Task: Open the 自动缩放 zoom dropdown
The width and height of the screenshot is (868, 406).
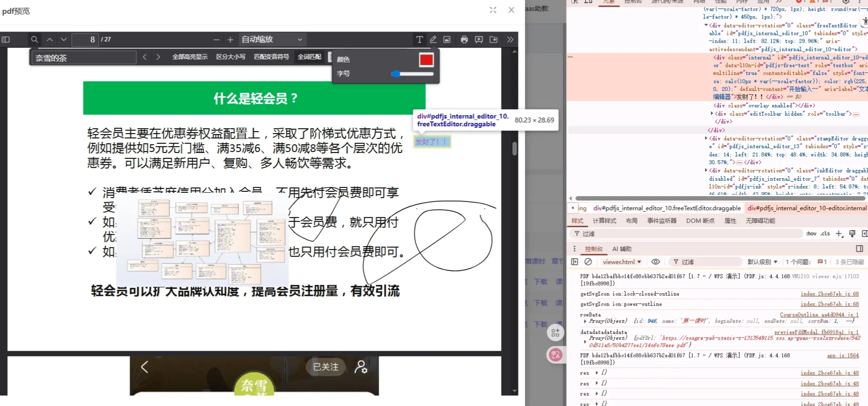Action: [x=272, y=39]
